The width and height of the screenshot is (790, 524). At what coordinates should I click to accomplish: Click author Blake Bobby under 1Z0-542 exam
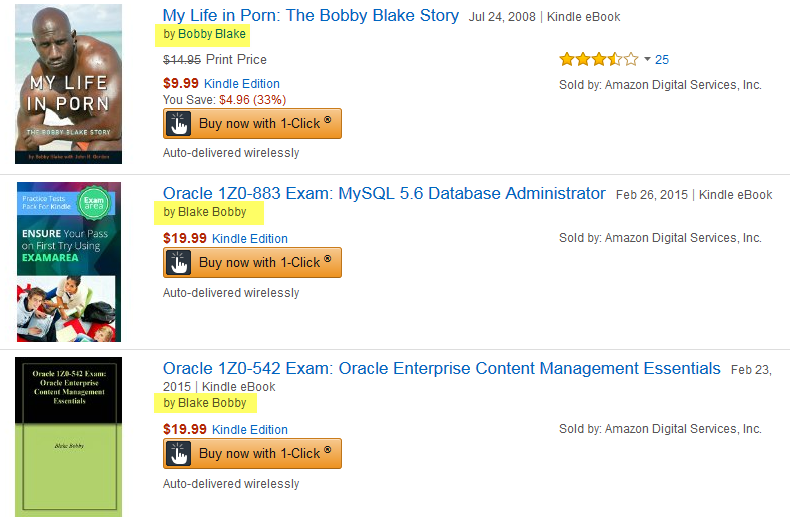[x=212, y=403]
